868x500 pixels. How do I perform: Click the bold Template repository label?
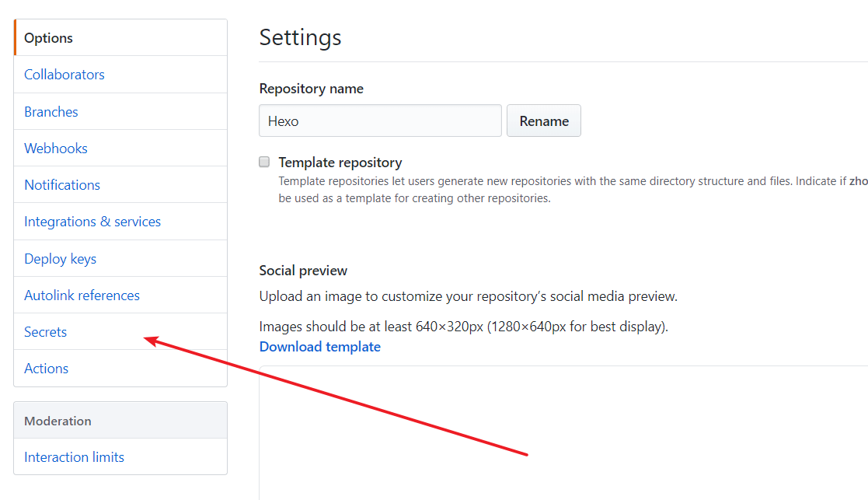pos(340,163)
